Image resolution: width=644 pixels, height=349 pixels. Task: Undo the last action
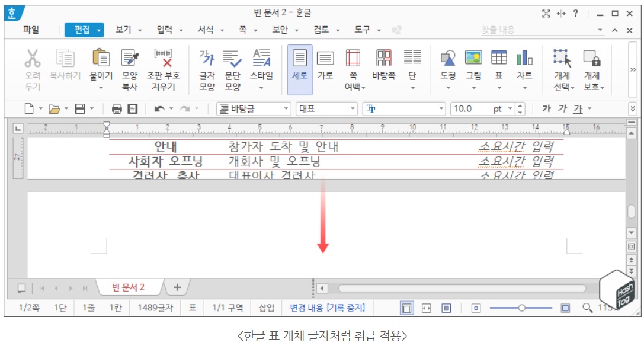pyautogui.click(x=159, y=109)
